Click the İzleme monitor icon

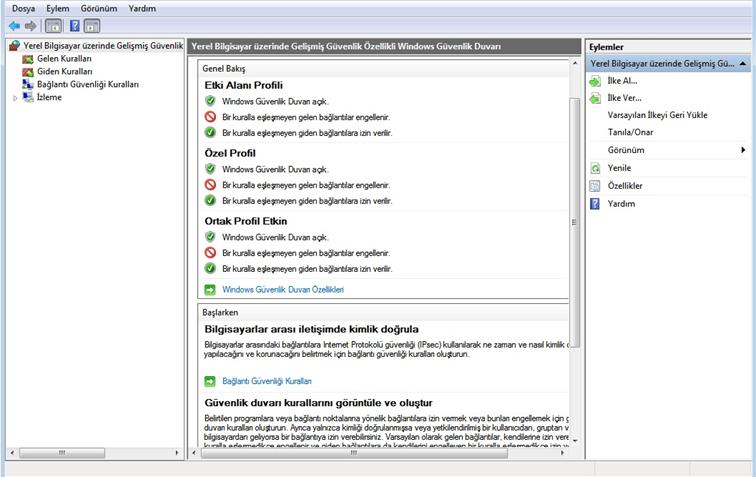click(x=28, y=97)
